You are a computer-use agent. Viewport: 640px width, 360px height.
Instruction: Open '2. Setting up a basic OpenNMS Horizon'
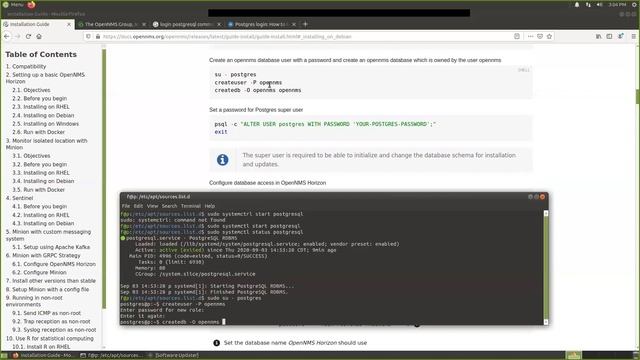click(x=45, y=78)
